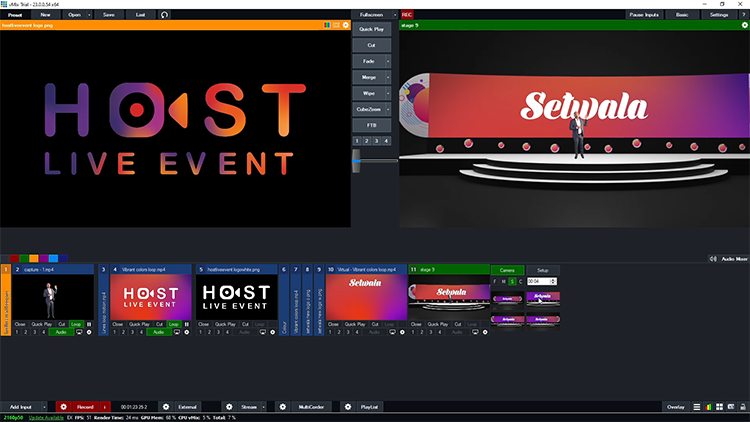Image resolution: width=750 pixels, height=422 pixels.
Task: Switch to the Setup tab
Action: [542, 270]
